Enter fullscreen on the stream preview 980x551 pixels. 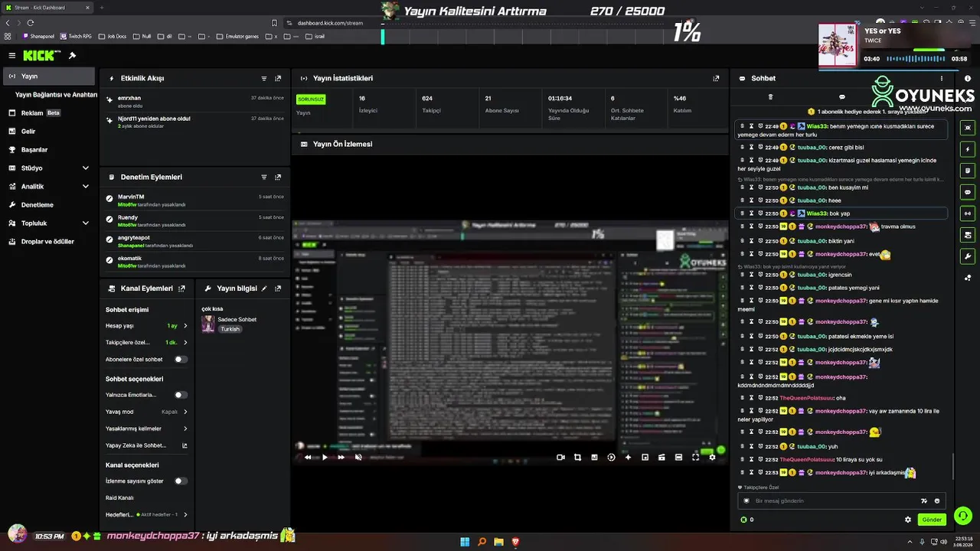click(x=695, y=457)
